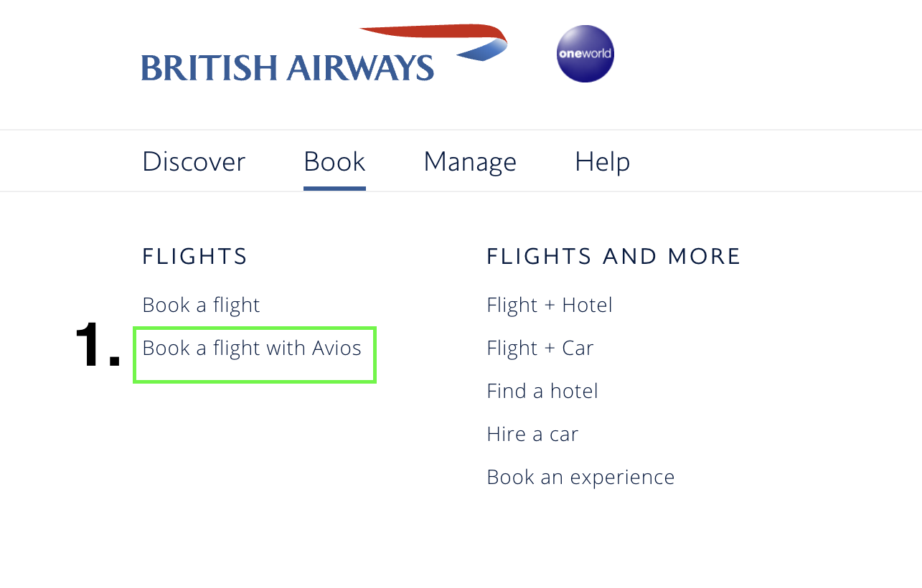Image resolution: width=922 pixels, height=588 pixels.
Task: Open the Discover menu
Action: tap(194, 162)
